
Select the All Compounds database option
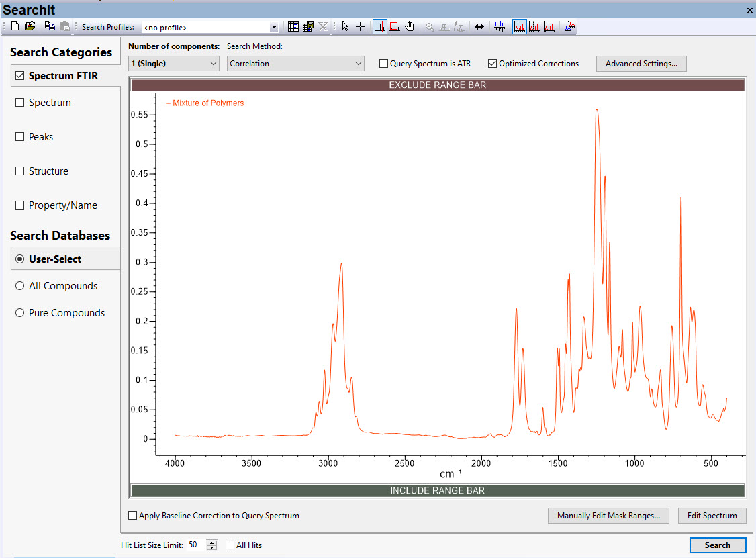[20, 286]
